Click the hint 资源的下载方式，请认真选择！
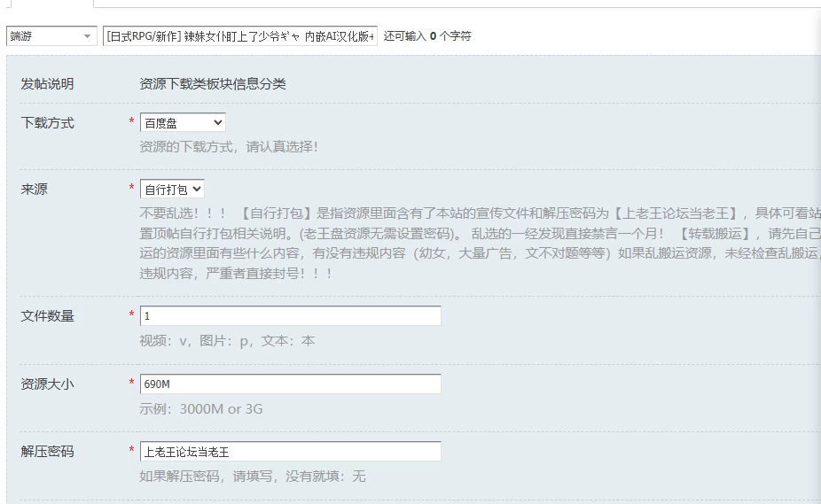821x504 pixels. point(229,146)
